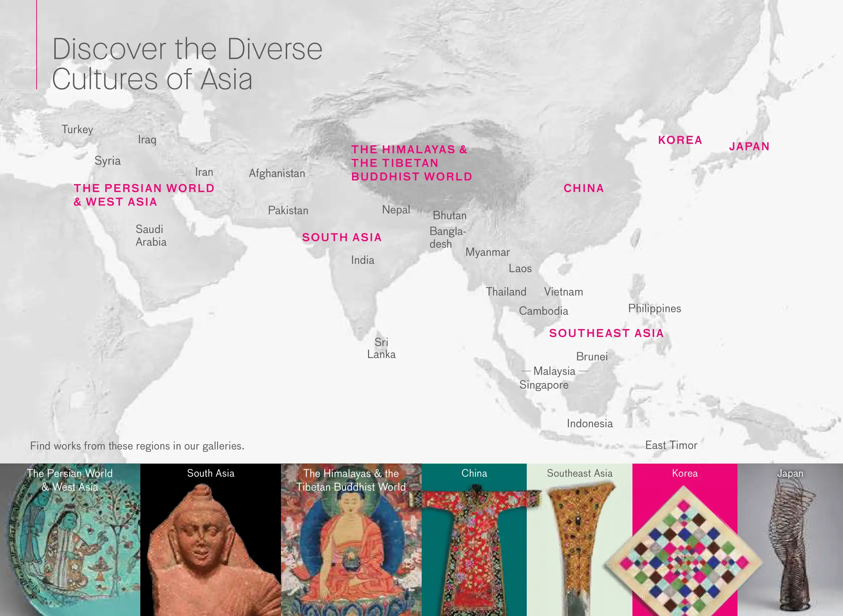
Task: Click the Indonesia country label
Action: point(590,423)
